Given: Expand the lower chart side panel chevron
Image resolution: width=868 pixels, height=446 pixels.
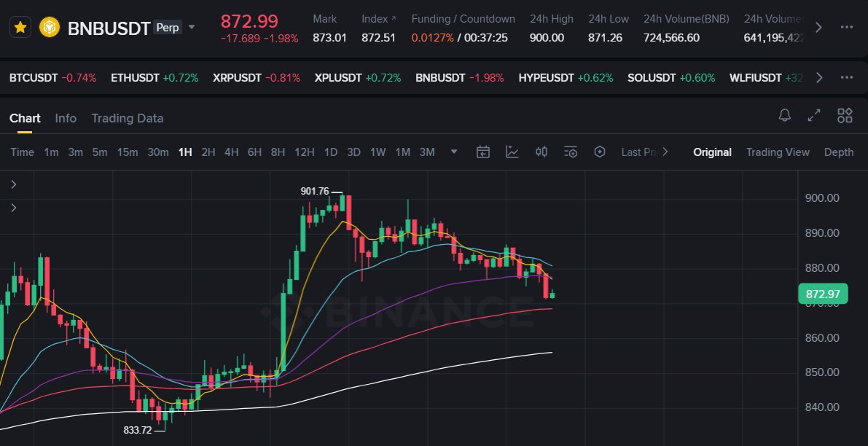Looking at the screenshot, I should (x=14, y=208).
